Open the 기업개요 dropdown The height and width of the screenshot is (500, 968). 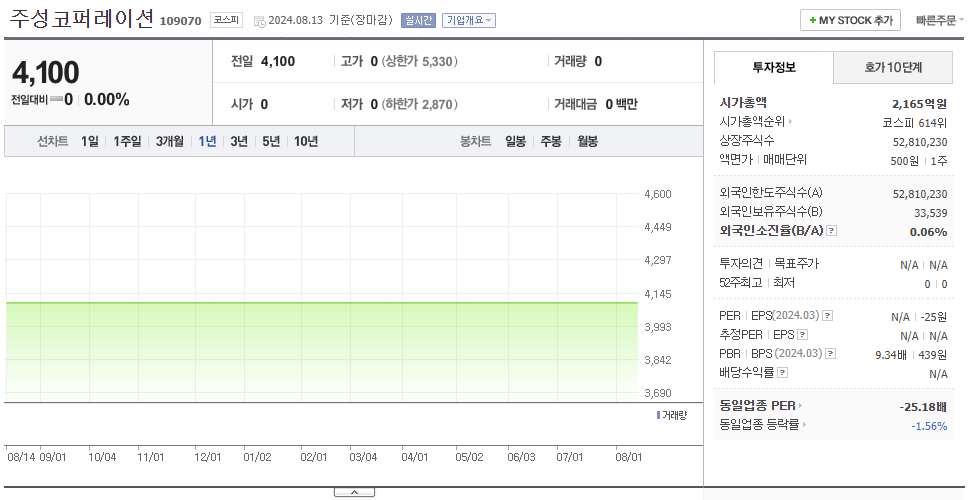(469, 20)
